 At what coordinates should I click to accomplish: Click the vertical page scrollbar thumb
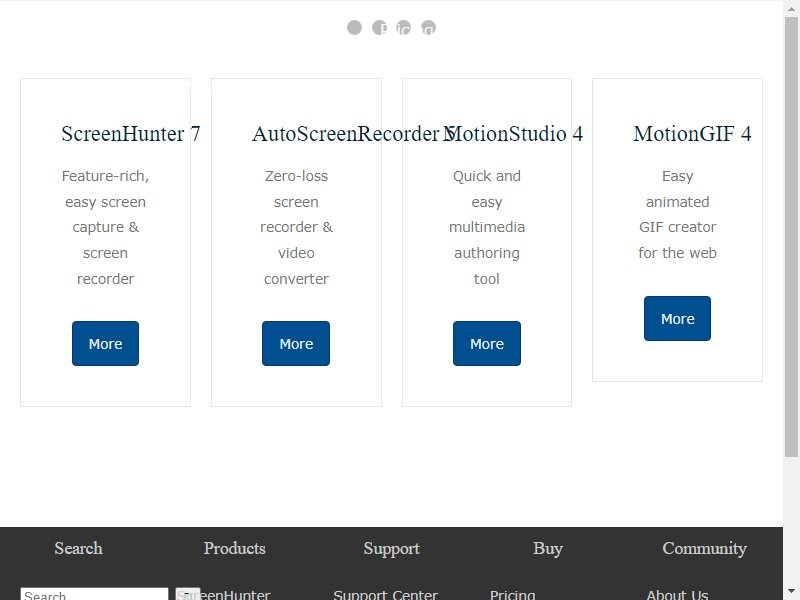pyautogui.click(x=791, y=237)
